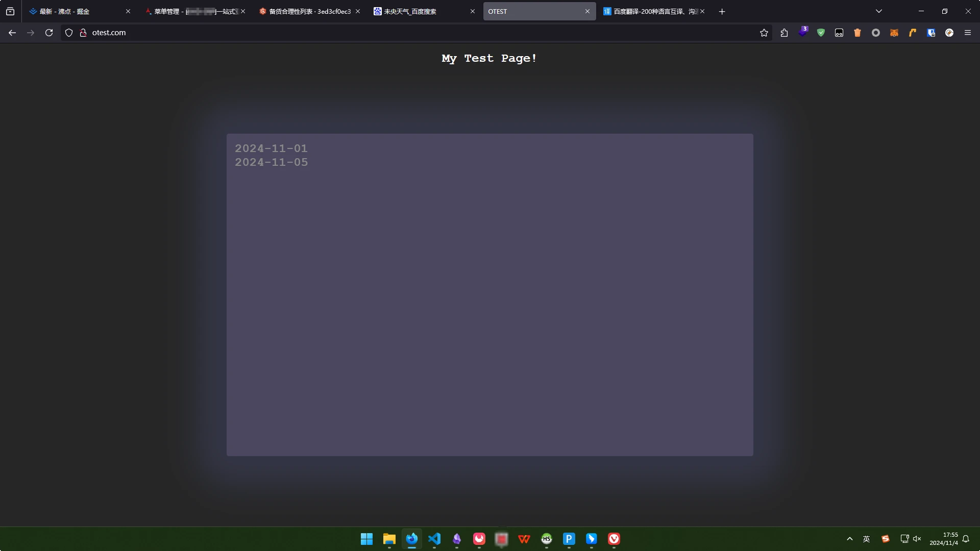Click the orange trash can extension icon
Image resolution: width=980 pixels, height=551 pixels.
coord(857,33)
